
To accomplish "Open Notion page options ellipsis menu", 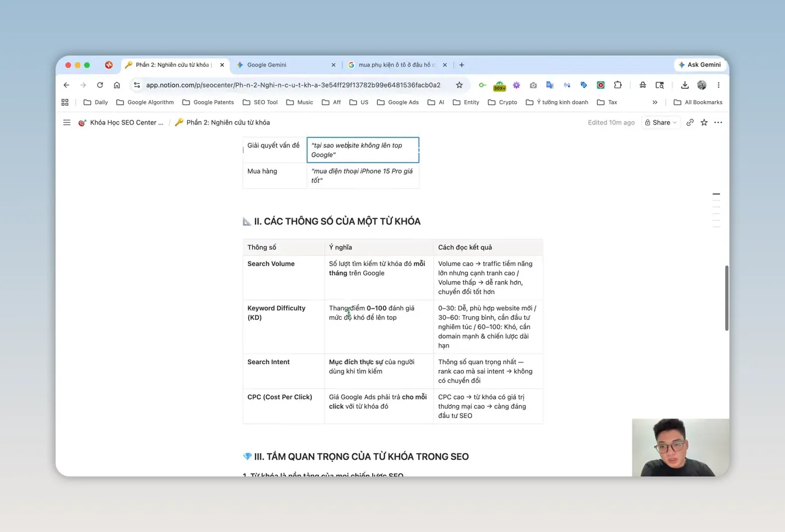I will 718,122.
